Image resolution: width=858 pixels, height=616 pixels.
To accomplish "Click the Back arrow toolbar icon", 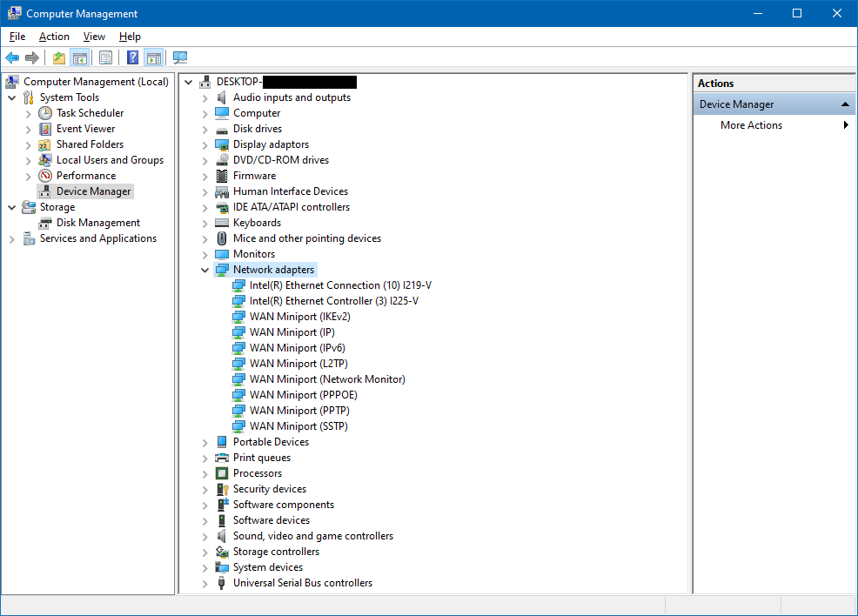I will click(x=12, y=57).
